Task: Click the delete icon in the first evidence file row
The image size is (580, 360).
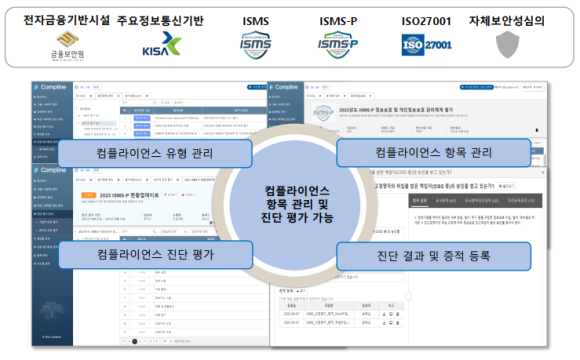Action: [x=398, y=314]
